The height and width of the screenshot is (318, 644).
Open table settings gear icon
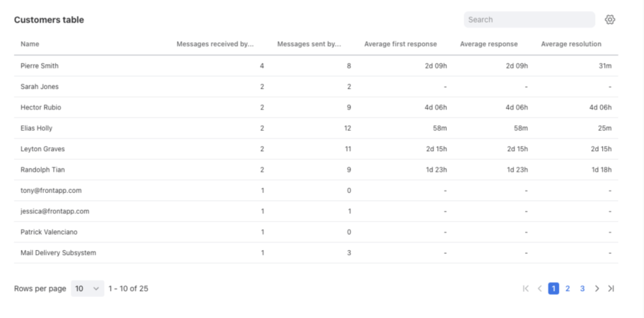(610, 20)
